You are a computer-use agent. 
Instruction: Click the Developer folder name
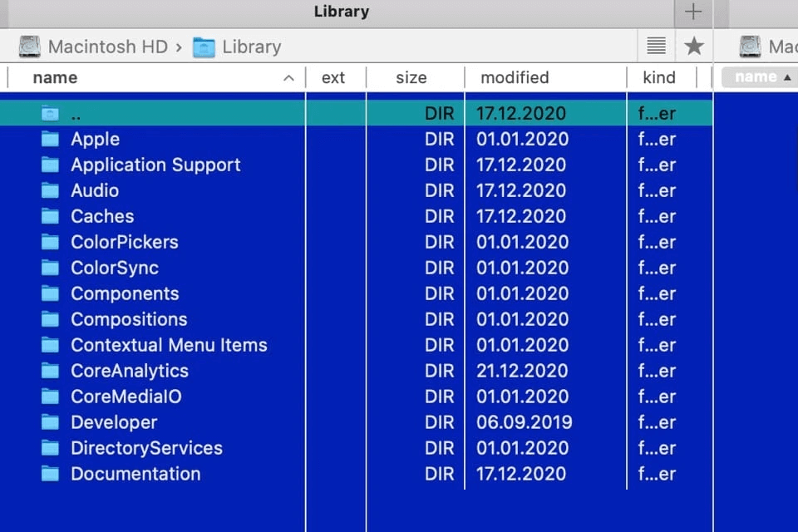coord(114,422)
